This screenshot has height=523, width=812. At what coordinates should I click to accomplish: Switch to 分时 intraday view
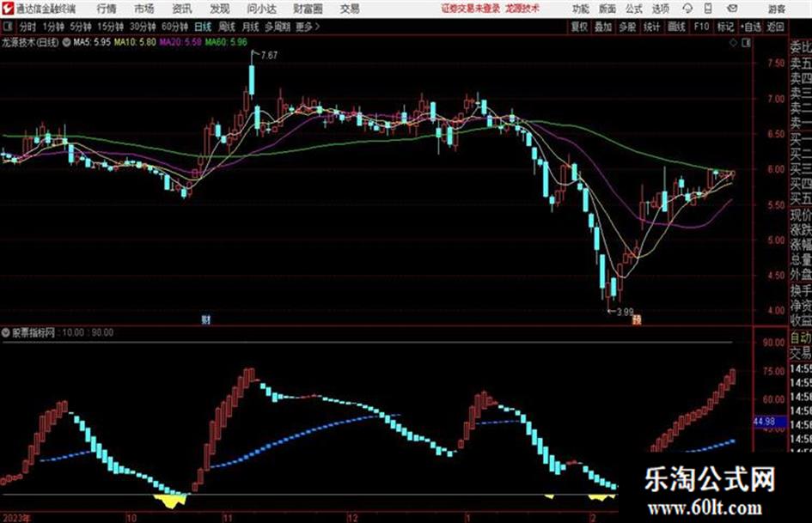(x=28, y=27)
